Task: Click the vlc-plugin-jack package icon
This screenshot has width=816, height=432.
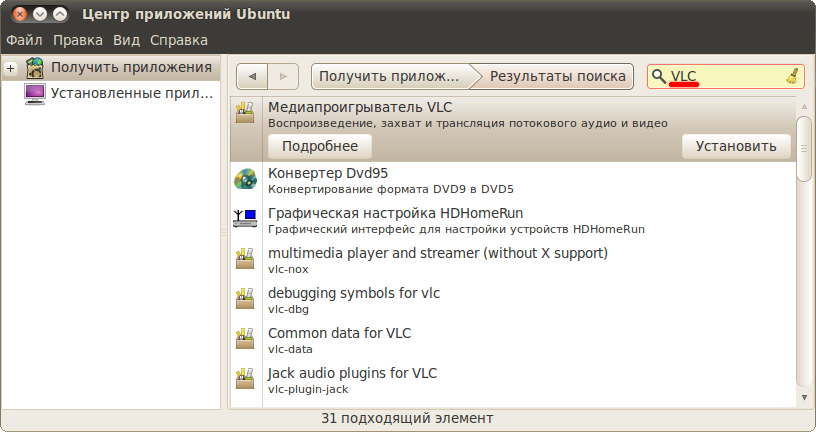Action: [x=245, y=378]
